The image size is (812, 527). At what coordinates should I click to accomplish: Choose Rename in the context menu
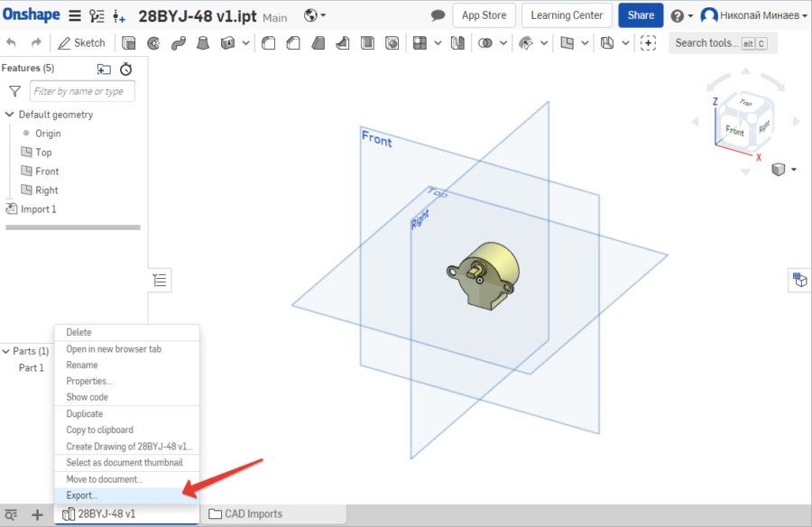tap(127, 365)
